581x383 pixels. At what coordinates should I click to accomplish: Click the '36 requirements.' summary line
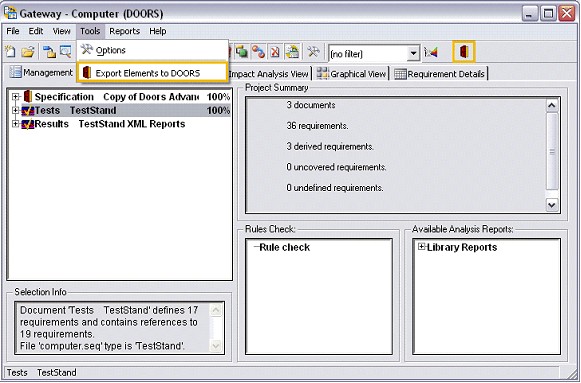coord(317,126)
